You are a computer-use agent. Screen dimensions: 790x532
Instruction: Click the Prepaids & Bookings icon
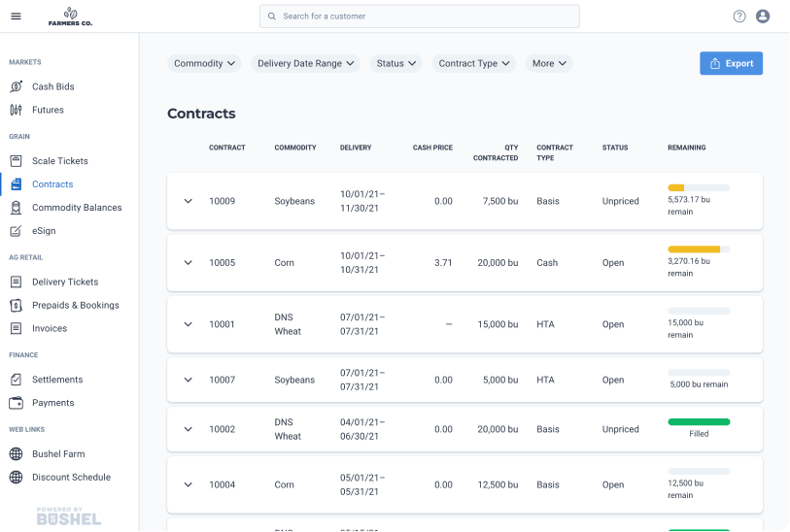click(17, 305)
